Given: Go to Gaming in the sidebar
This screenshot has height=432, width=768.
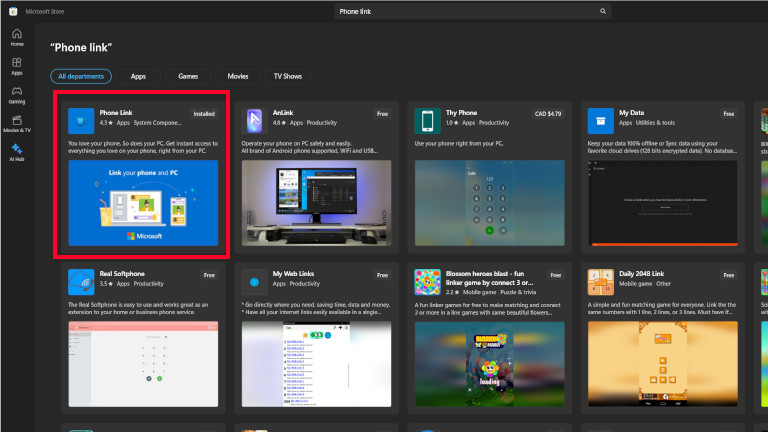Looking at the screenshot, I should (16, 94).
